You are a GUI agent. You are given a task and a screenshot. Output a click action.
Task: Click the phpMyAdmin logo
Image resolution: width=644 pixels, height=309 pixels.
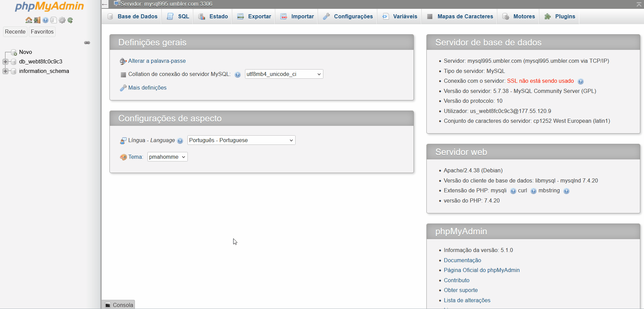[x=49, y=6]
